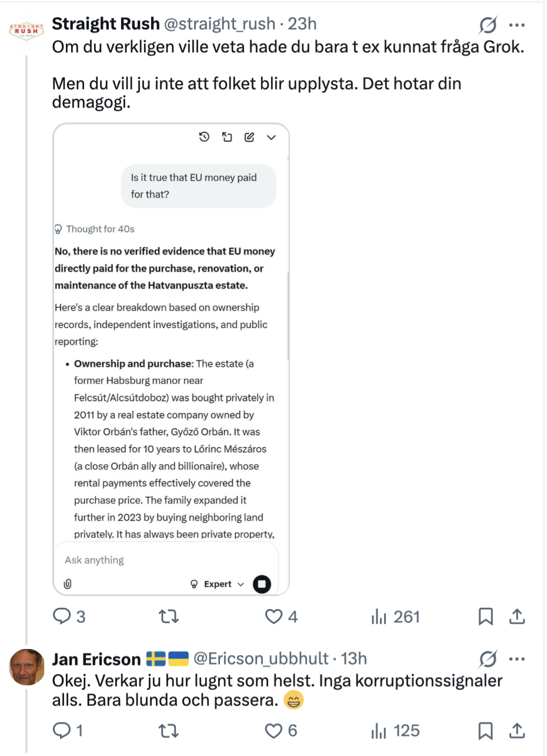Open the embedded Grok screenshot image
547x756 pixels.
pos(171,359)
